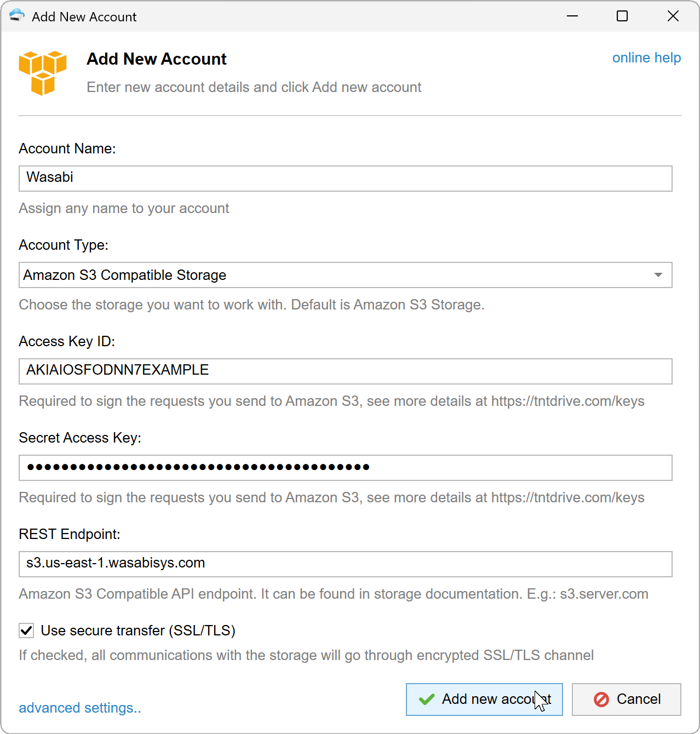Image resolution: width=700 pixels, height=734 pixels.
Task: Click the Access Key ID input field
Action: (x=346, y=371)
